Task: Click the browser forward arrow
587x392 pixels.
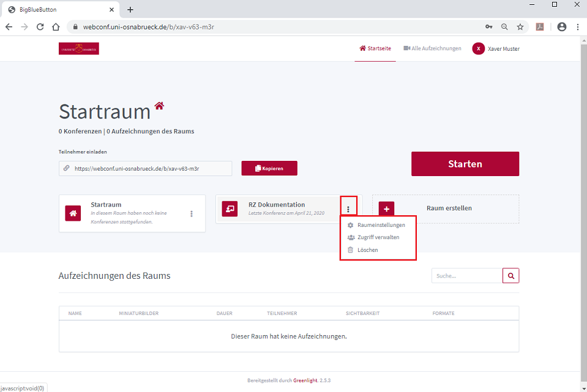Action: (24, 27)
